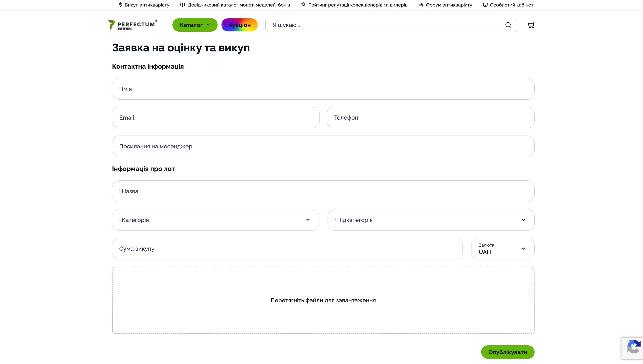
Task: Click the file upload drop zone
Action: [x=323, y=300]
